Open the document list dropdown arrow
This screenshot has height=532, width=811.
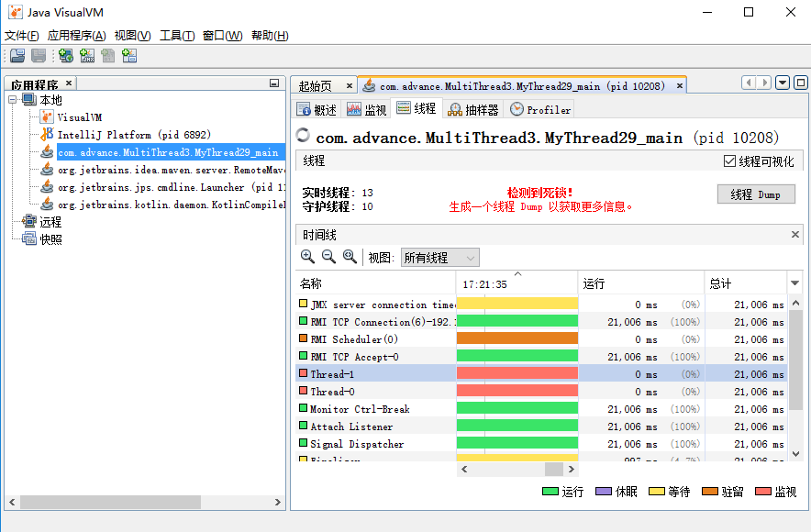click(783, 83)
